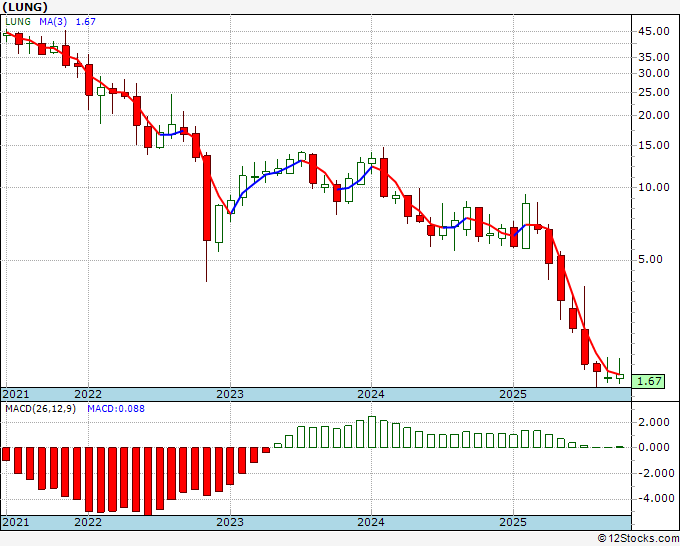Click 2025 on the price chart timeline

[513, 394]
